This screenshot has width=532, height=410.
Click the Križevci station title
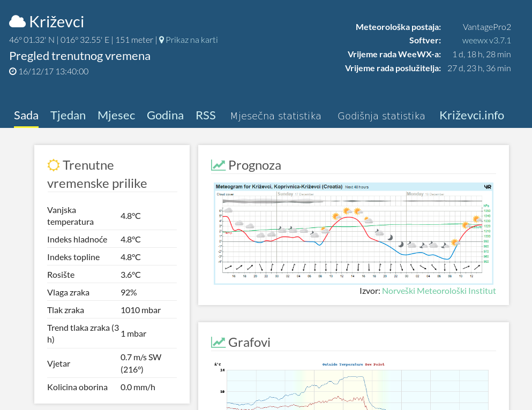[x=56, y=22]
